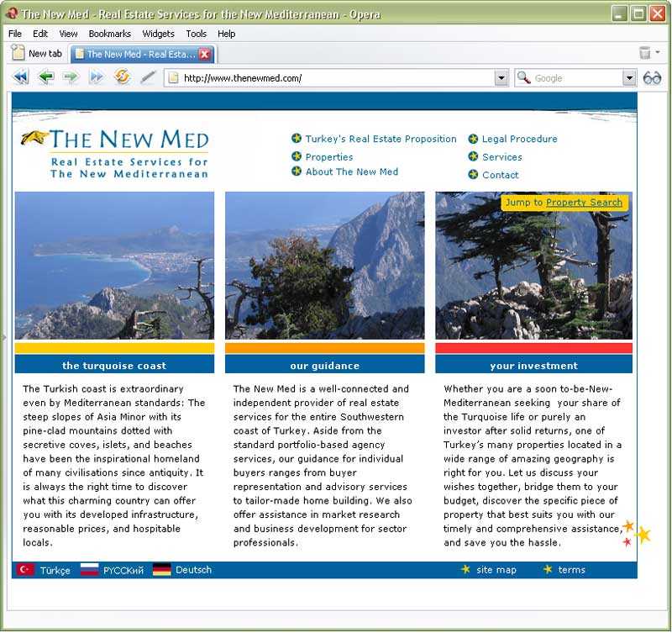Click the fast forward navigation button

[96, 77]
